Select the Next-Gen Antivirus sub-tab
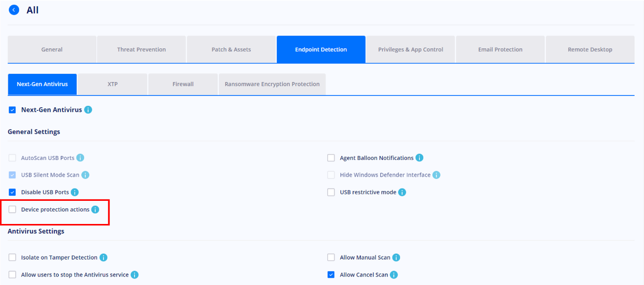The width and height of the screenshot is (644, 285). 42,84
